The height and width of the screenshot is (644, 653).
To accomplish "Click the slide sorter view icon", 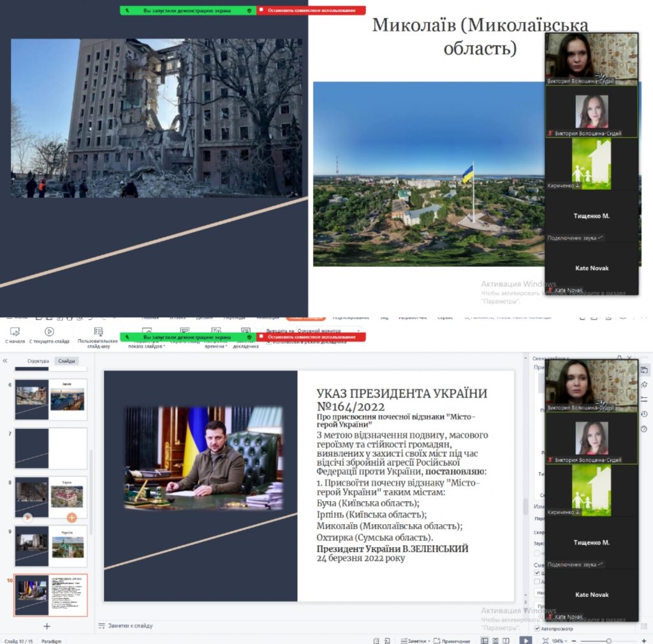I will click(x=494, y=640).
